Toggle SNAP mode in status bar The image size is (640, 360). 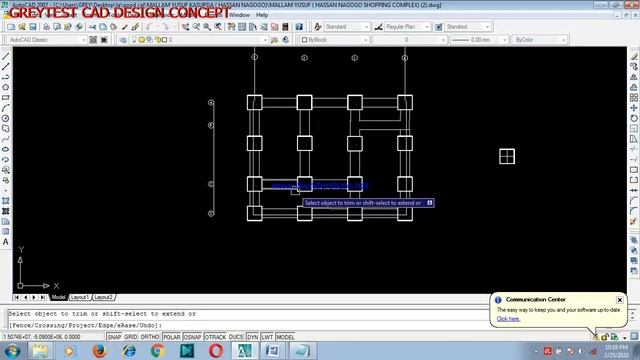pos(114,337)
